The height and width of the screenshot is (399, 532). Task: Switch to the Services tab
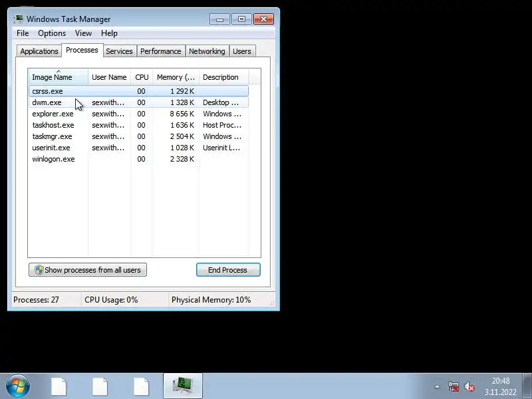(120, 51)
